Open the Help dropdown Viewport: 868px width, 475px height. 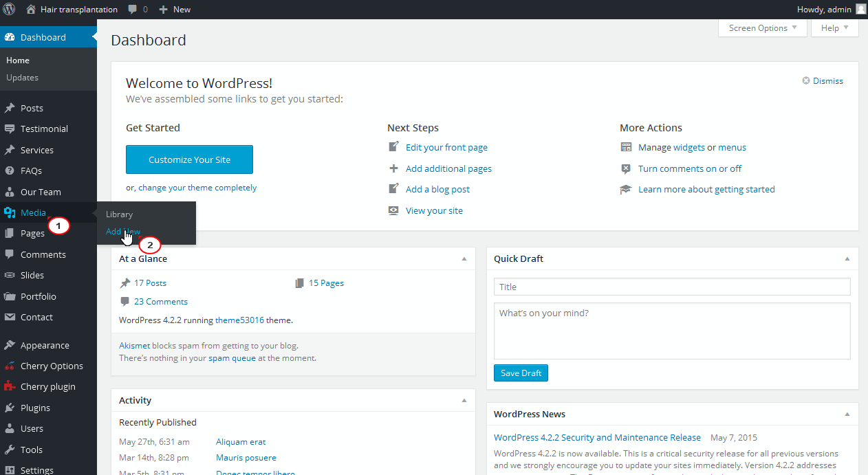[x=834, y=27]
